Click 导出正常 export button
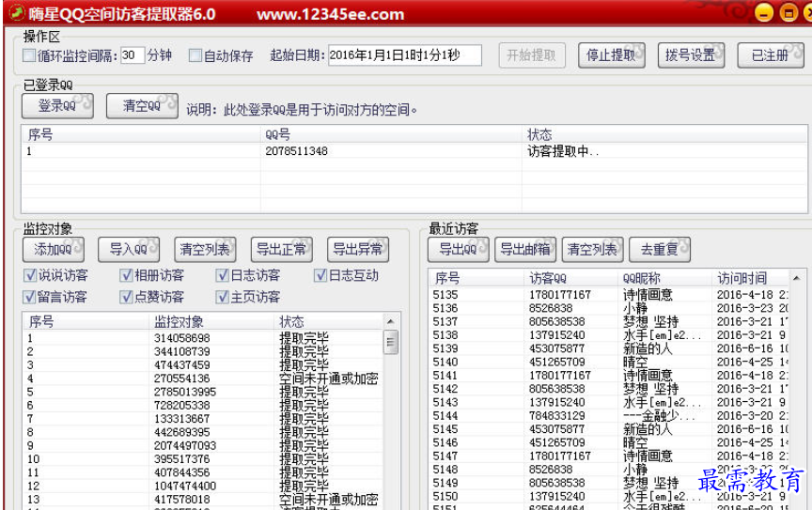The image size is (812, 510). point(282,250)
